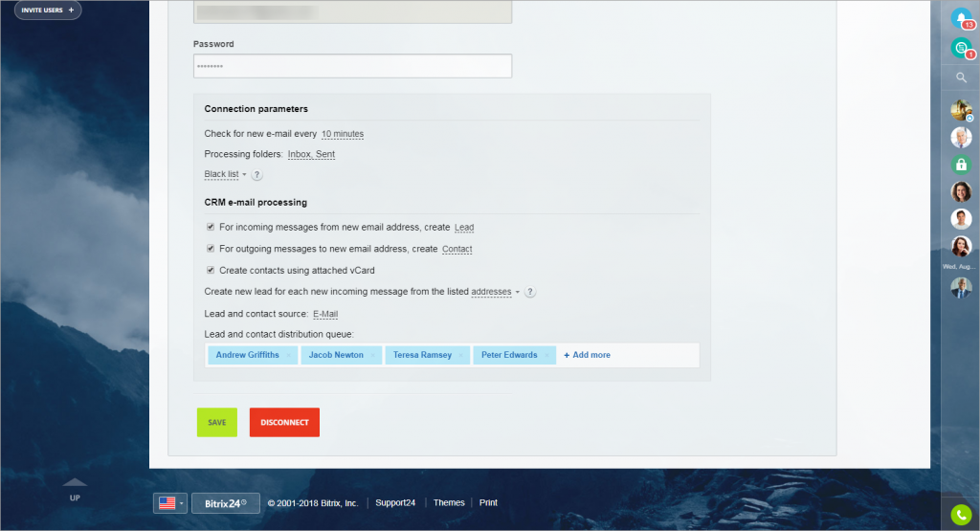This screenshot has width=980, height=531.
Task: Open the green chat messages icon
Action: pyautogui.click(x=961, y=48)
